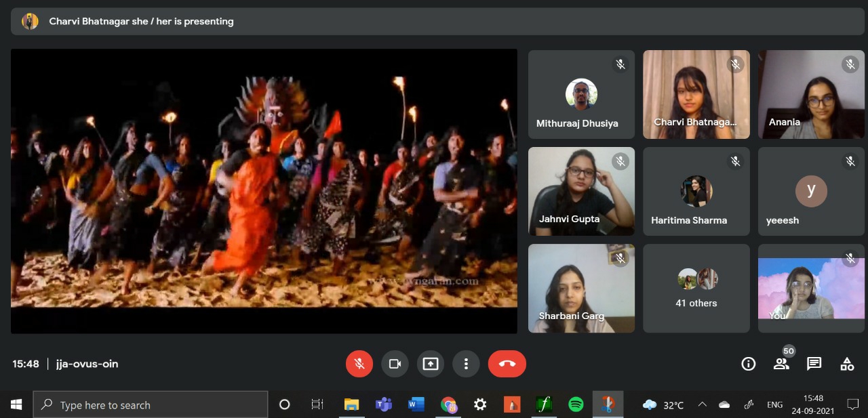This screenshot has width=868, height=418.
Task: Click the Windows search box
Action: click(x=151, y=404)
